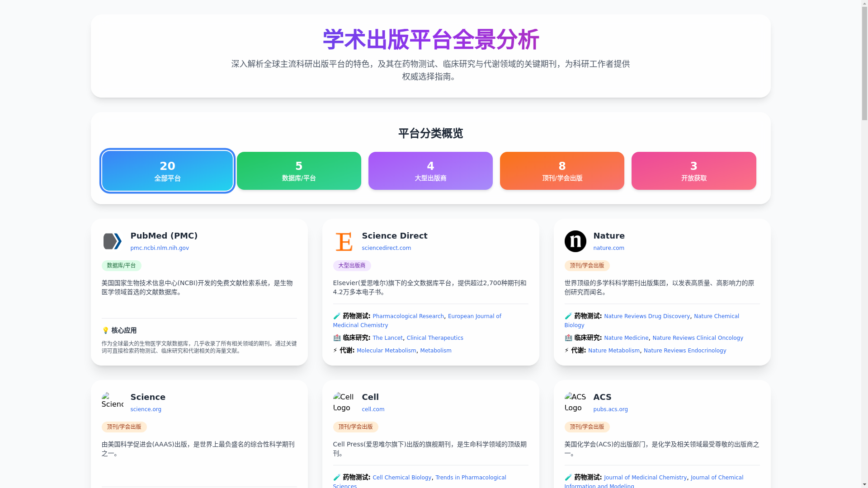Open the Clinical Therapeutics link
This screenshot has height=488, width=868.
click(x=435, y=338)
